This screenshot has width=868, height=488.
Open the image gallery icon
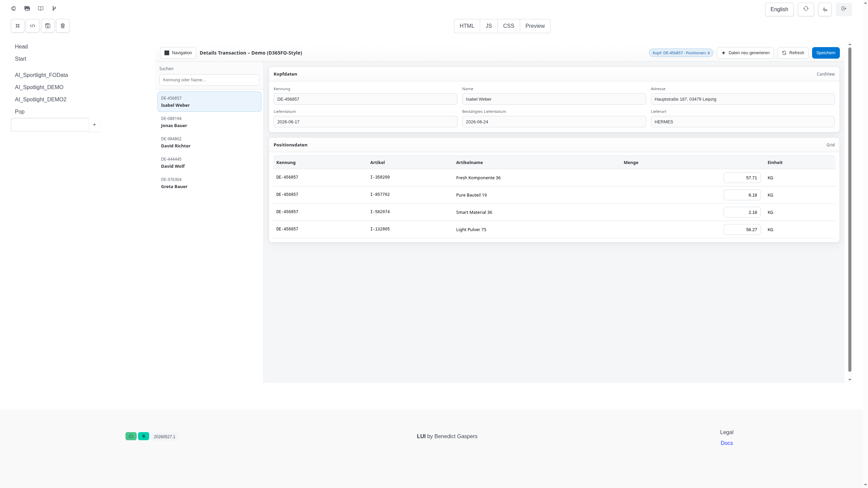pos(27,8)
